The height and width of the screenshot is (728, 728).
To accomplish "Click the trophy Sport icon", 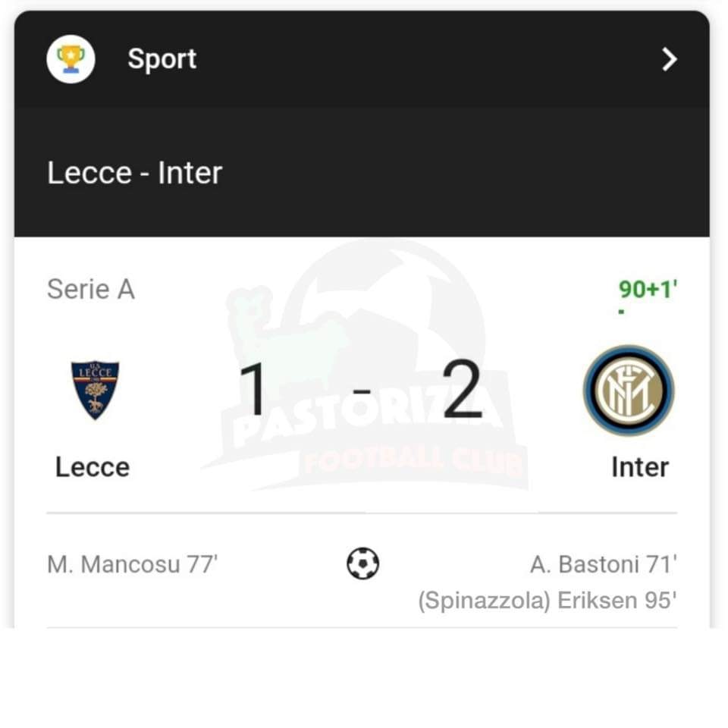I will 71,59.
